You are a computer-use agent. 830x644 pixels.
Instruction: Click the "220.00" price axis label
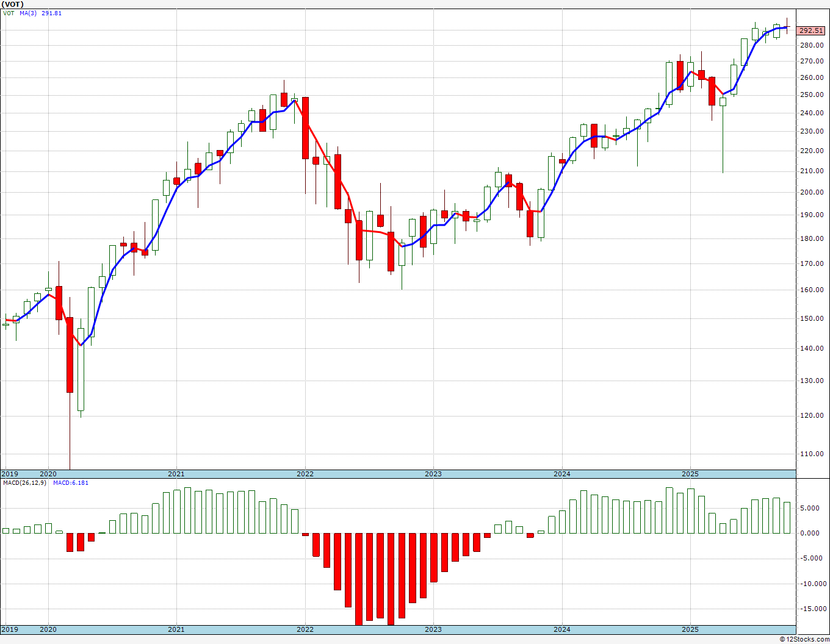point(811,151)
